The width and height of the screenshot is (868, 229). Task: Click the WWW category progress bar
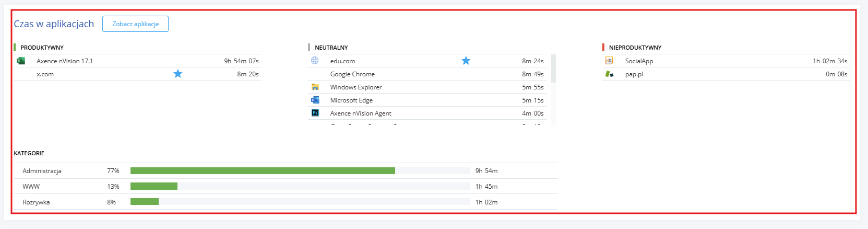(x=300, y=187)
